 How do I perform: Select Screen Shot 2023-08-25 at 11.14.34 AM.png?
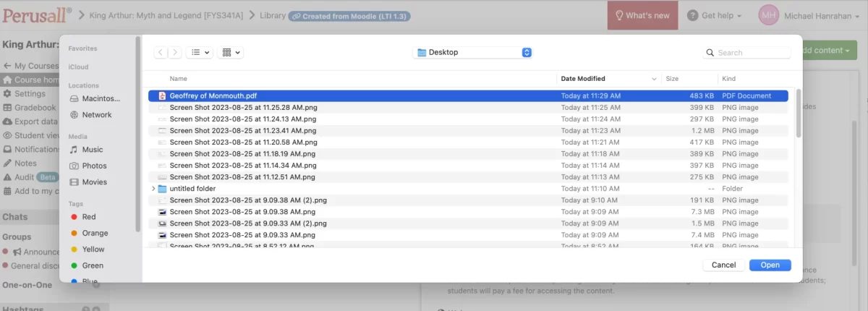468,165
